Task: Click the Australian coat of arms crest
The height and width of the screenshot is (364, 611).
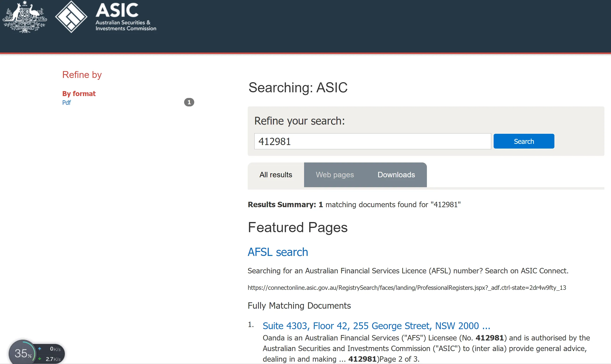Action: coord(25,17)
